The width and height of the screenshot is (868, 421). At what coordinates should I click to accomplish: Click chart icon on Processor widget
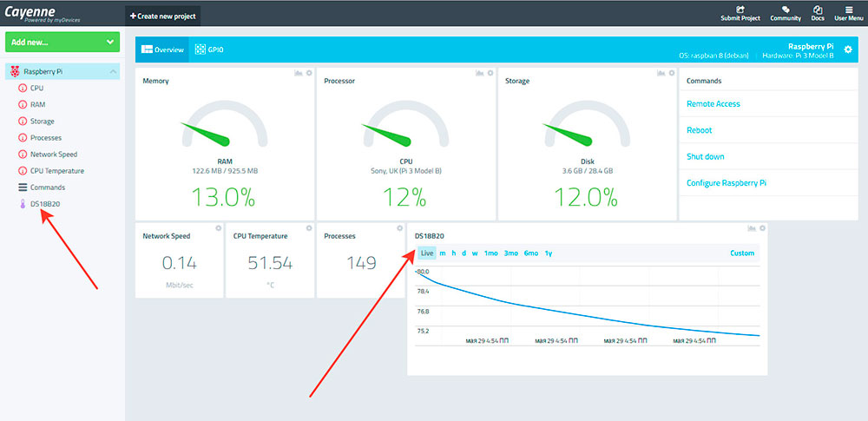(x=479, y=73)
